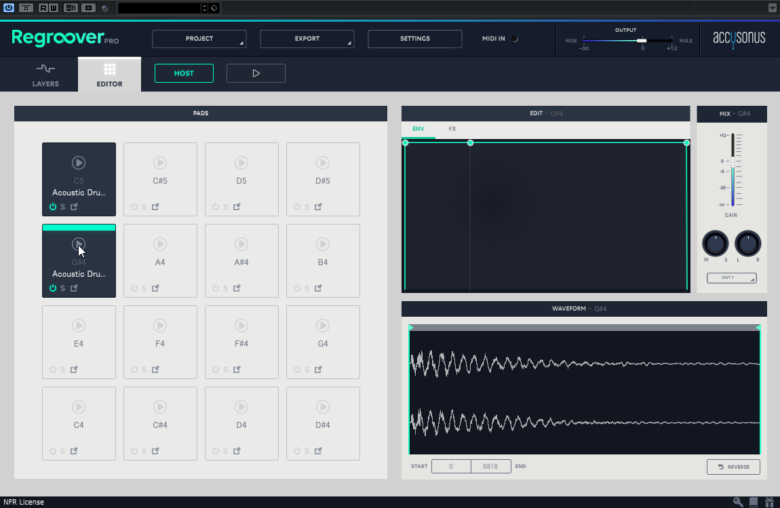Preview the A4 pad with its play icon
This screenshot has width=780, height=508.
click(160, 244)
